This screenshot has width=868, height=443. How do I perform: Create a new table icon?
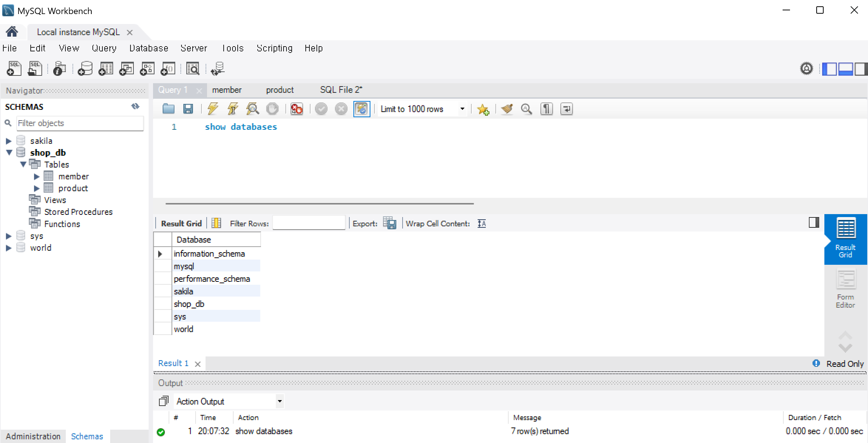click(x=106, y=69)
